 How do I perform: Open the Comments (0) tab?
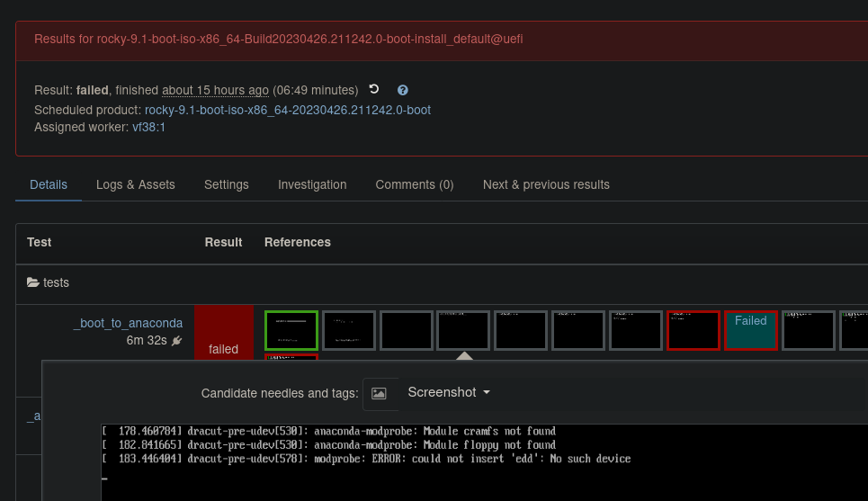click(415, 184)
